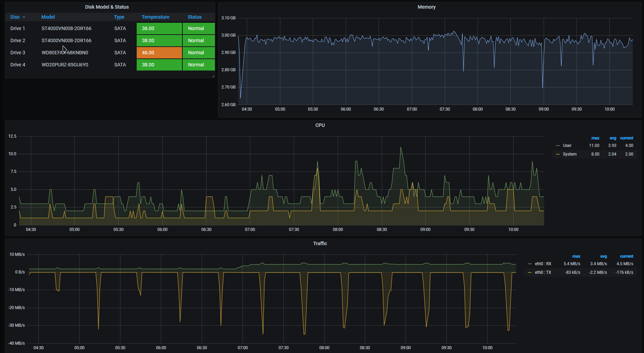Click the resize handle of Disk table panel
This screenshot has height=353, width=644.
(213, 76)
